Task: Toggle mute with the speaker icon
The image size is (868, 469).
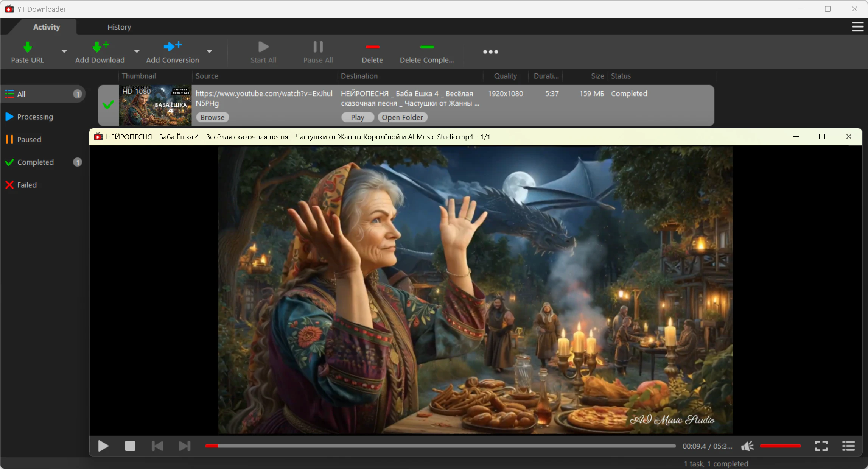Action: coord(747,446)
